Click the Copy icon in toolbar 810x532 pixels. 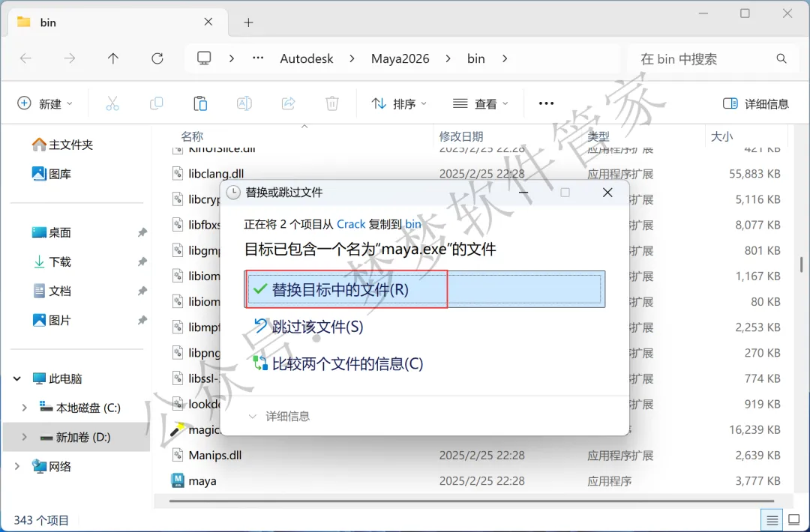coord(156,103)
